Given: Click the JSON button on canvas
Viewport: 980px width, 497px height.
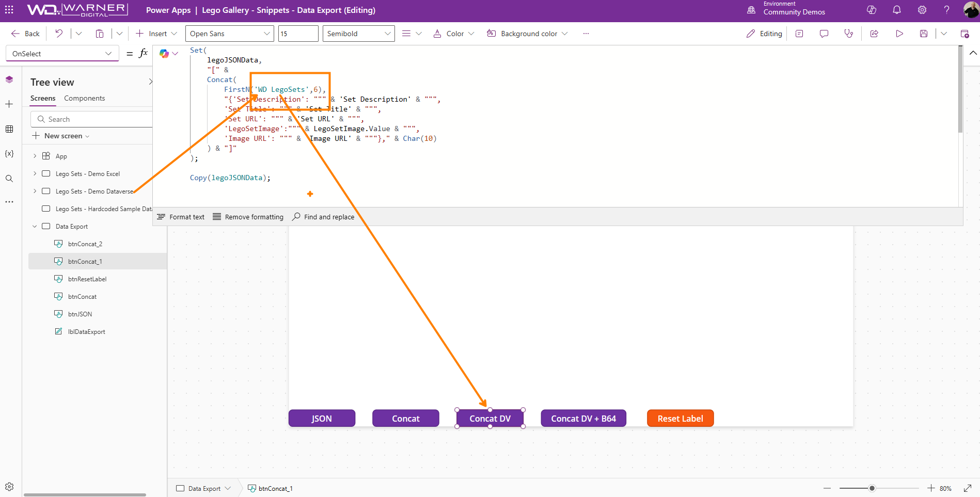Looking at the screenshot, I should click(322, 419).
